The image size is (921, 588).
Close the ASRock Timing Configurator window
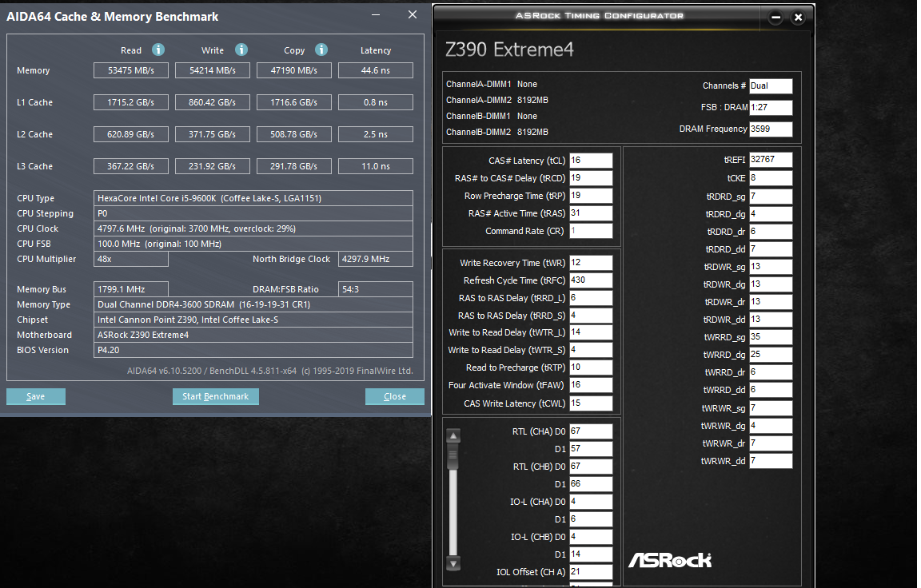tap(798, 18)
